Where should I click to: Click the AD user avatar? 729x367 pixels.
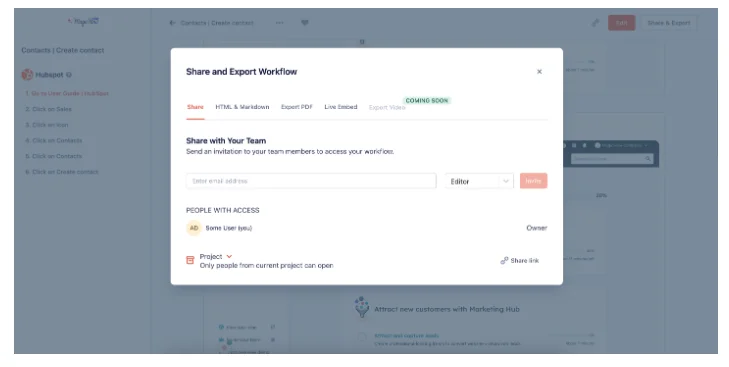pos(194,228)
